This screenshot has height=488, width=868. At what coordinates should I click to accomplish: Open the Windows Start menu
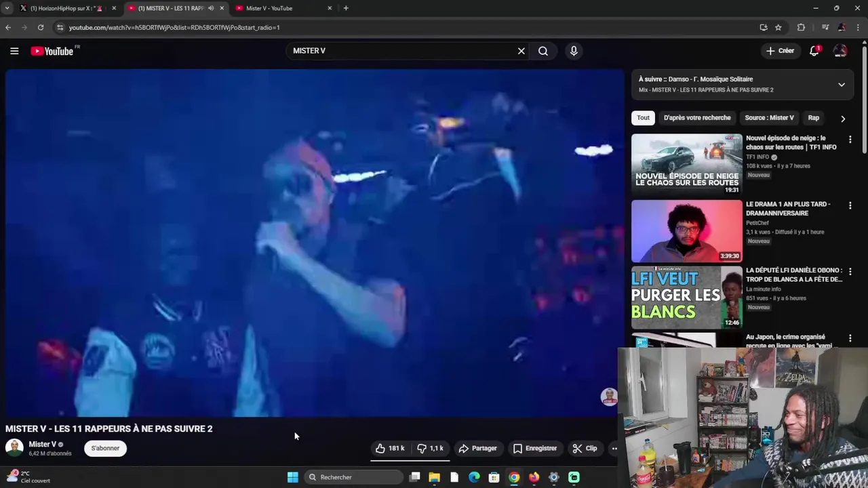click(x=293, y=477)
